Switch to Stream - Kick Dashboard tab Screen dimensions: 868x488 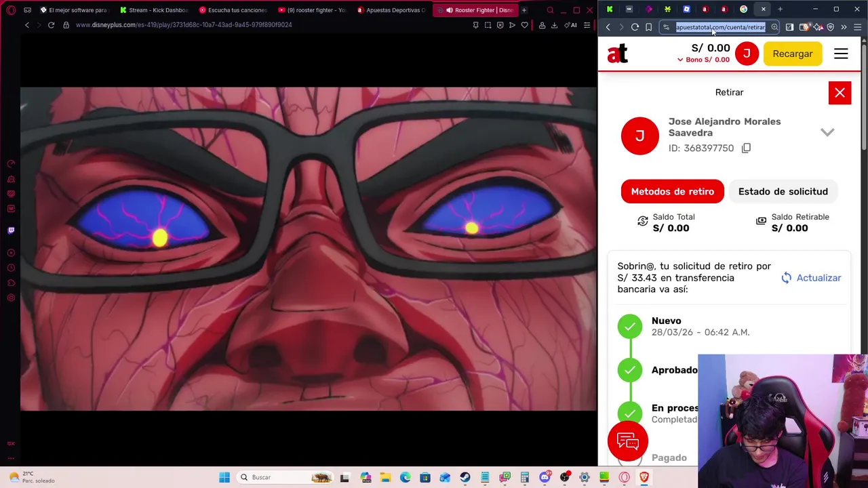tap(153, 10)
